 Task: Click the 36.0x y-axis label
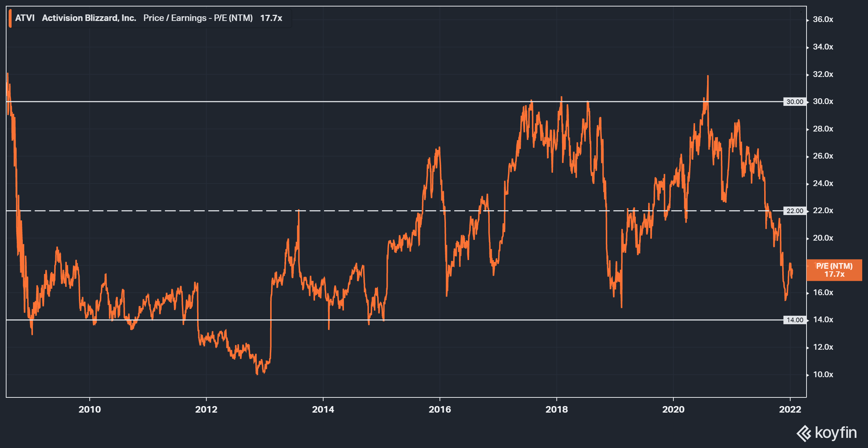pyautogui.click(x=823, y=20)
